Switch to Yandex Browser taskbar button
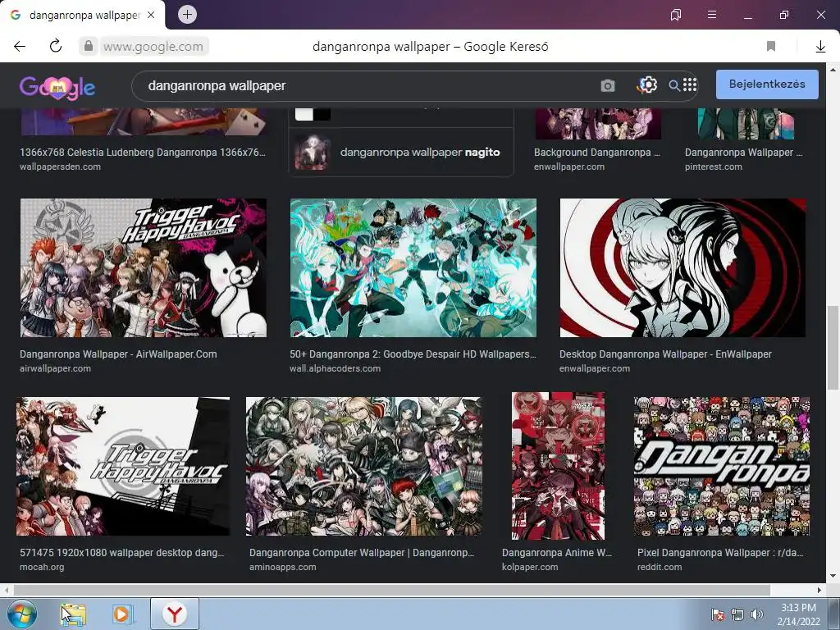 pos(175,614)
